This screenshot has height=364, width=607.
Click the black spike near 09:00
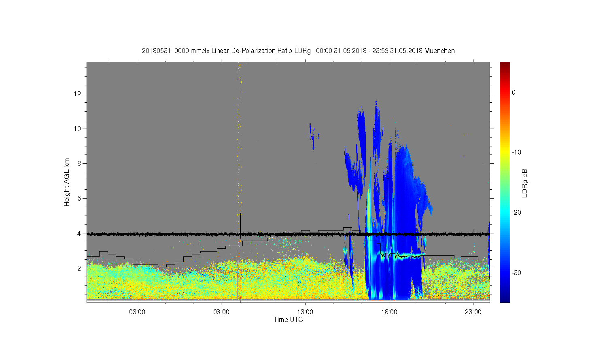(240, 223)
